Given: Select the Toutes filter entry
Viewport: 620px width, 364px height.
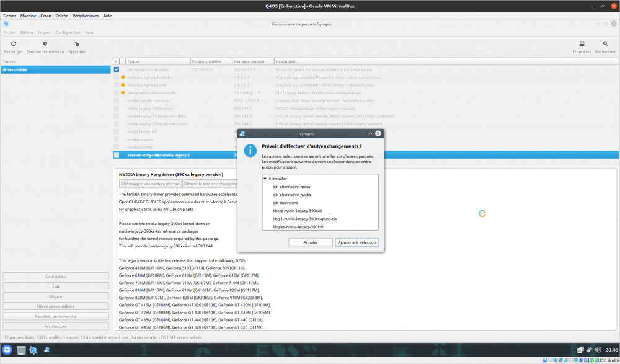Looking at the screenshot, I should pyautogui.click(x=9, y=61).
